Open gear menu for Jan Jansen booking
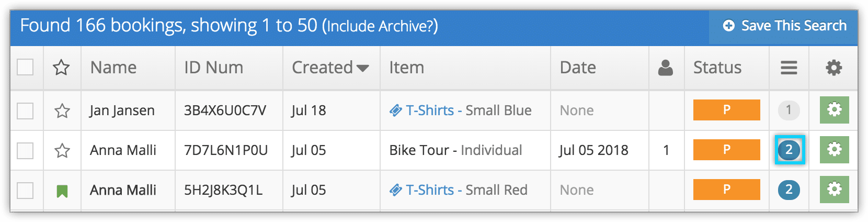The height and width of the screenshot is (222, 868). (x=834, y=110)
